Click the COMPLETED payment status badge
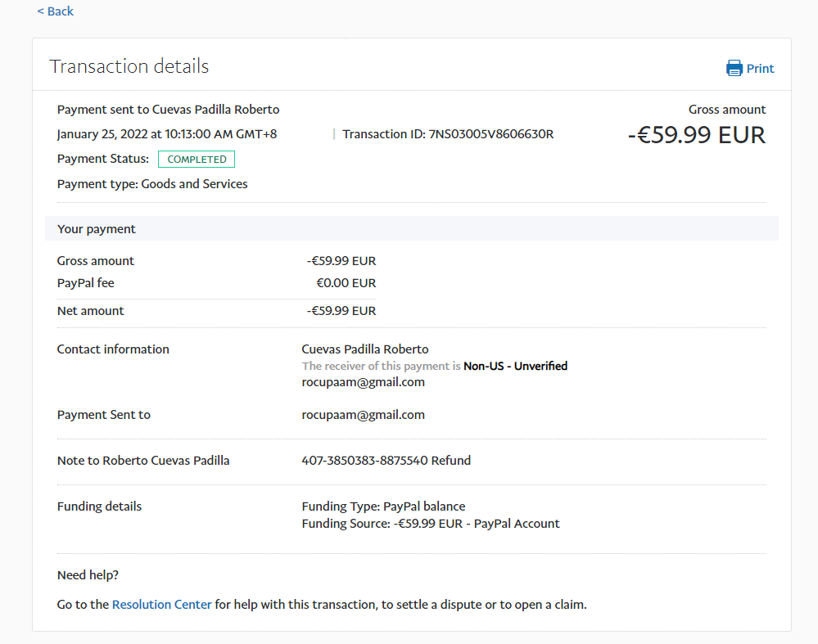 click(x=197, y=160)
